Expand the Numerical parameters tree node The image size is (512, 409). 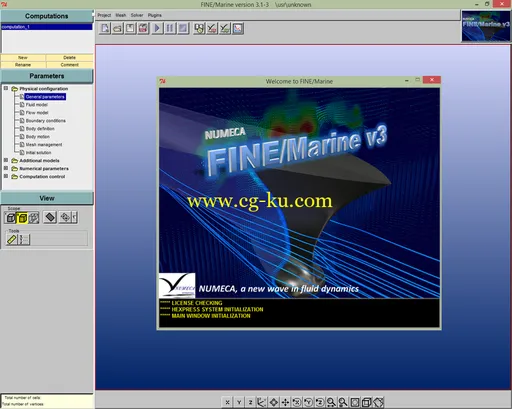(6, 168)
